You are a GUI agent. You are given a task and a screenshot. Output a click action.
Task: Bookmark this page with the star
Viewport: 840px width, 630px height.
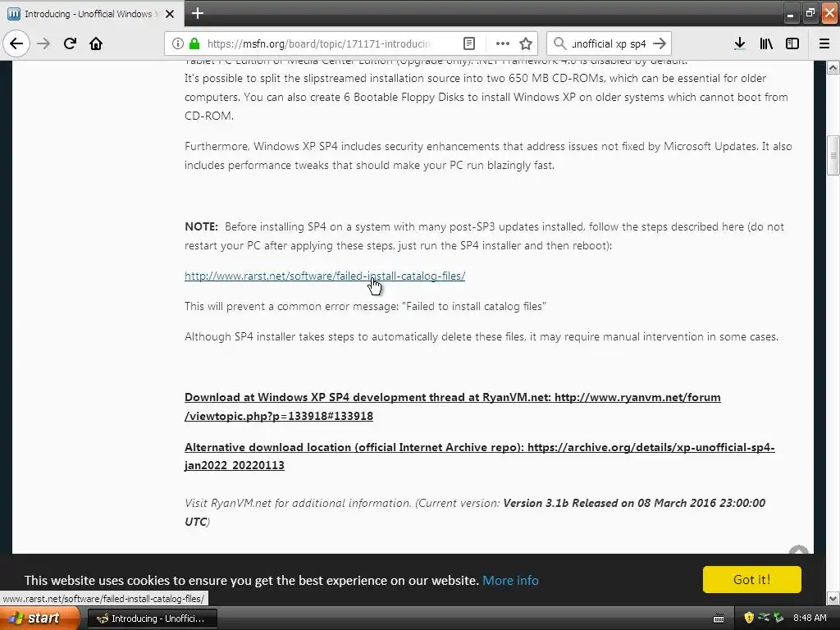click(526, 43)
